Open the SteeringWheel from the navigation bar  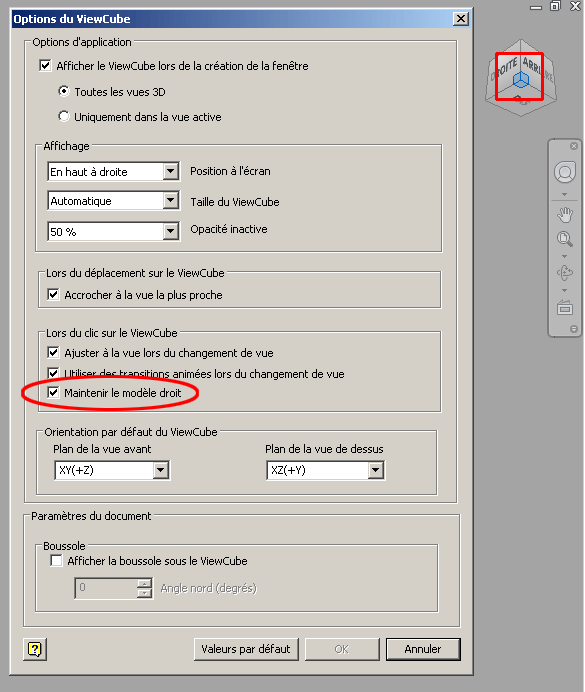point(565,173)
